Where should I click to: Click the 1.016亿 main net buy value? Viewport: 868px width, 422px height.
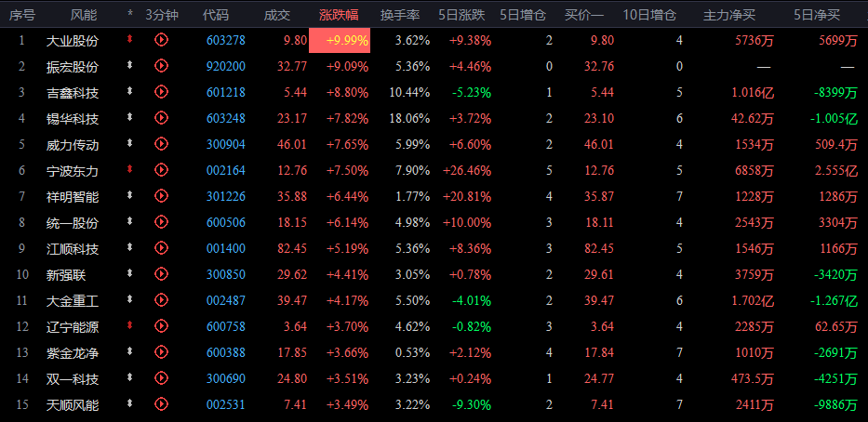pyautogui.click(x=753, y=92)
